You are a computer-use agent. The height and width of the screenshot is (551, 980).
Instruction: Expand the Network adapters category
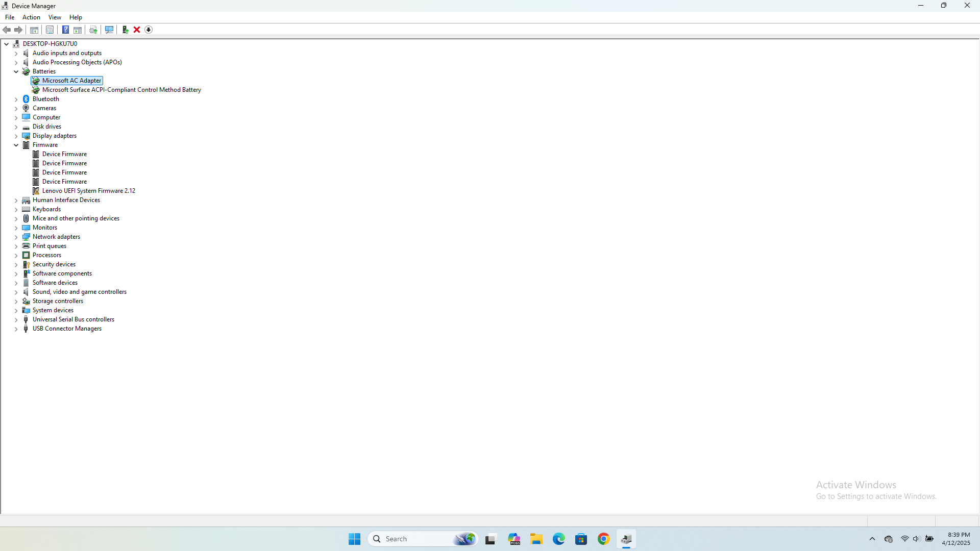pyautogui.click(x=16, y=237)
